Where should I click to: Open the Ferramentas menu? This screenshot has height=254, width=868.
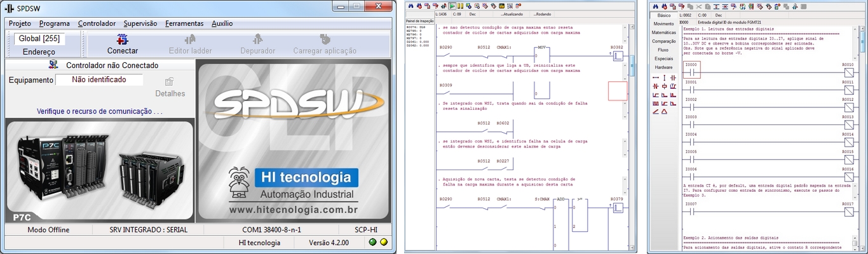click(x=184, y=23)
